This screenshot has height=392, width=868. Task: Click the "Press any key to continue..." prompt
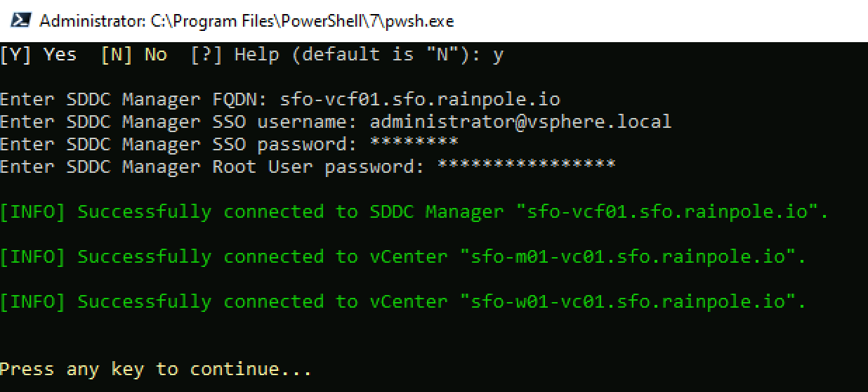click(155, 370)
